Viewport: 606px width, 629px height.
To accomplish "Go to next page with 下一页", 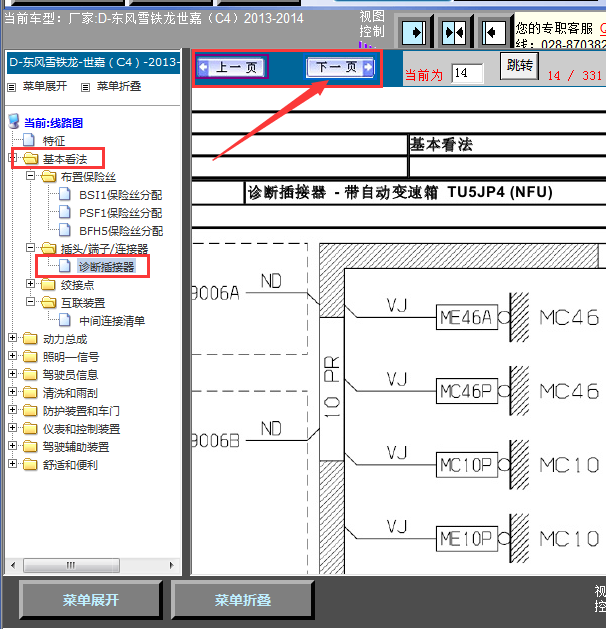I will [340, 67].
